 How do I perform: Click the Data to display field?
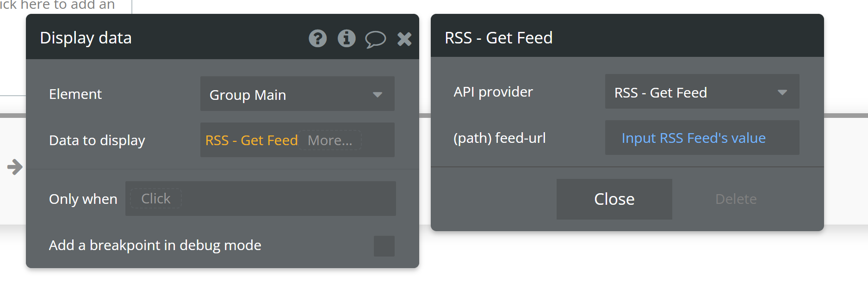297,140
